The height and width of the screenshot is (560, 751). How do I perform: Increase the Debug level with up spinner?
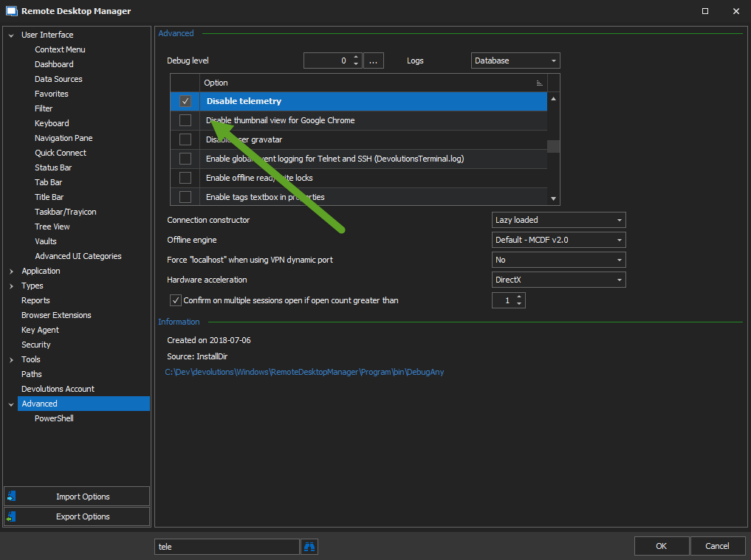356,58
